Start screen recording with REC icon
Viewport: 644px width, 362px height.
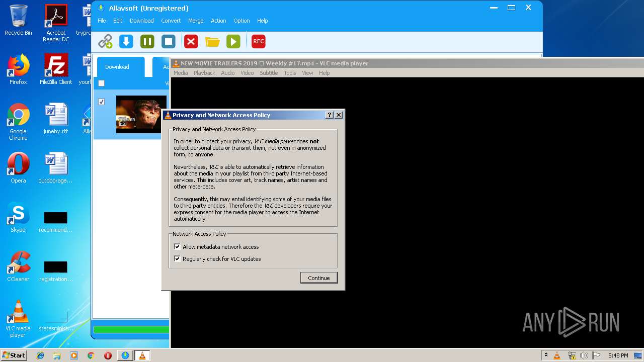coord(259,41)
